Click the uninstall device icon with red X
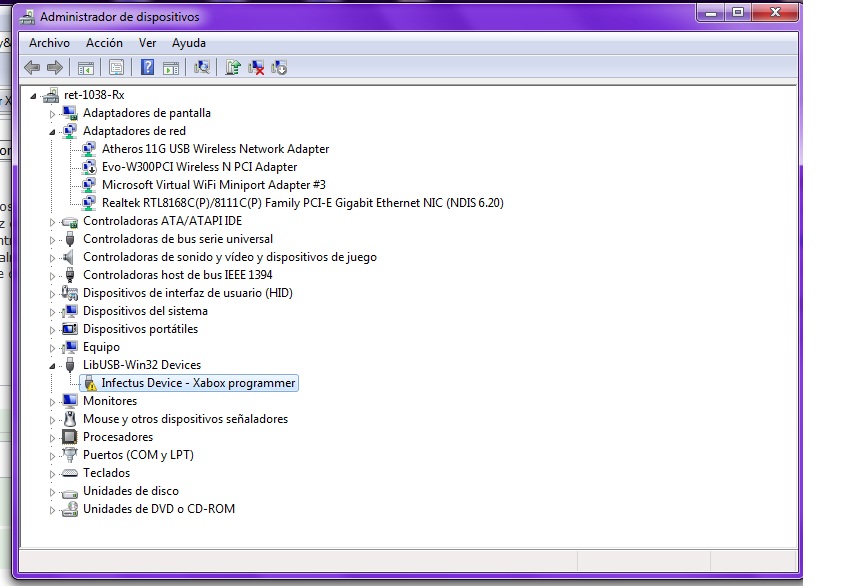This screenshot has height=586, width=864. [x=256, y=67]
